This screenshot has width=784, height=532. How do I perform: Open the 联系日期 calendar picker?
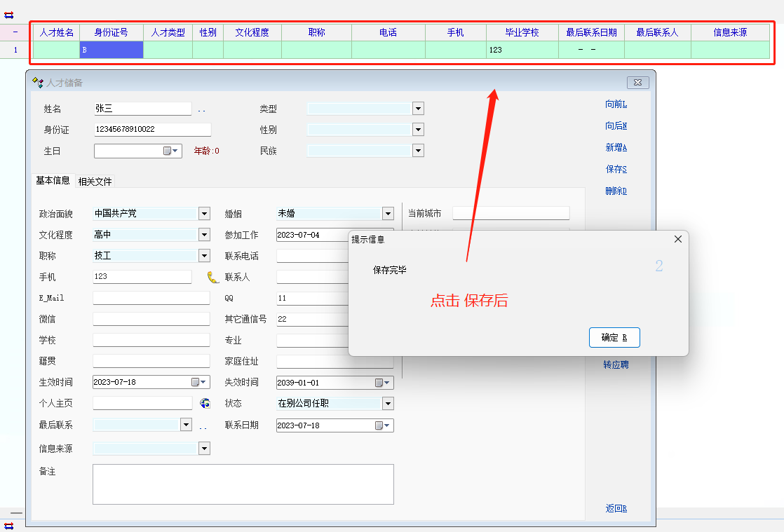[x=383, y=425]
